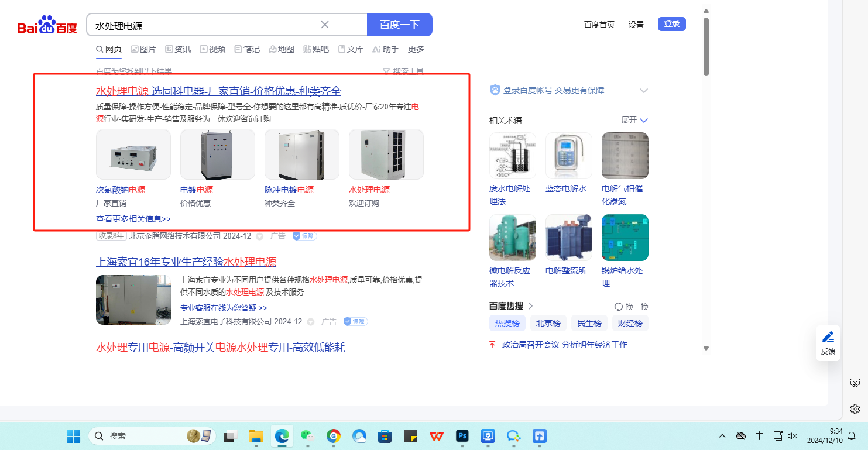Clear the search box with the X icon
The width and height of the screenshot is (868, 450).
(x=325, y=25)
